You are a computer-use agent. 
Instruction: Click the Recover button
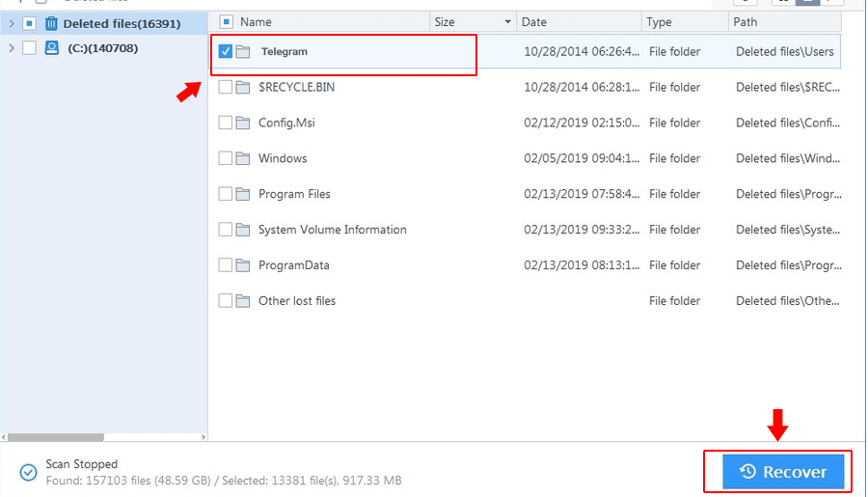pos(783,472)
